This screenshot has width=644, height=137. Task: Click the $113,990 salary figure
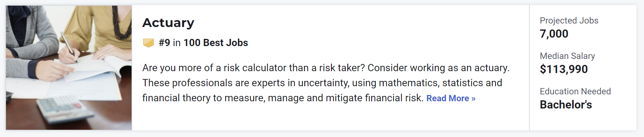(x=564, y=69)
